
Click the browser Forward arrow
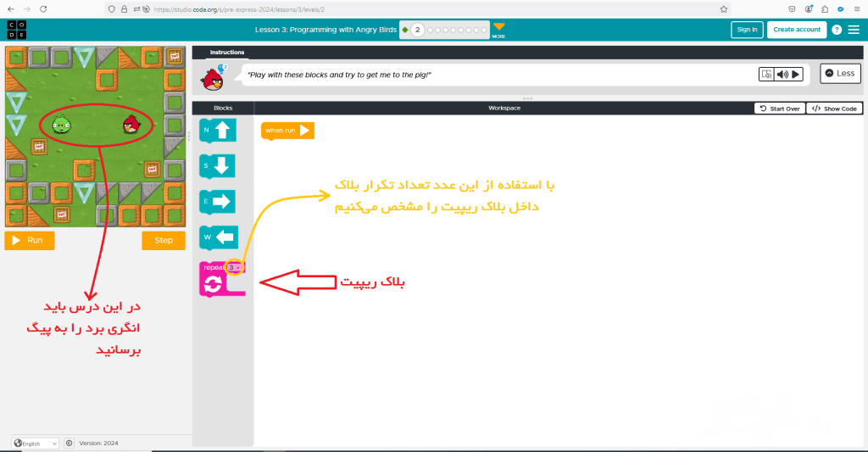(27, 9)
